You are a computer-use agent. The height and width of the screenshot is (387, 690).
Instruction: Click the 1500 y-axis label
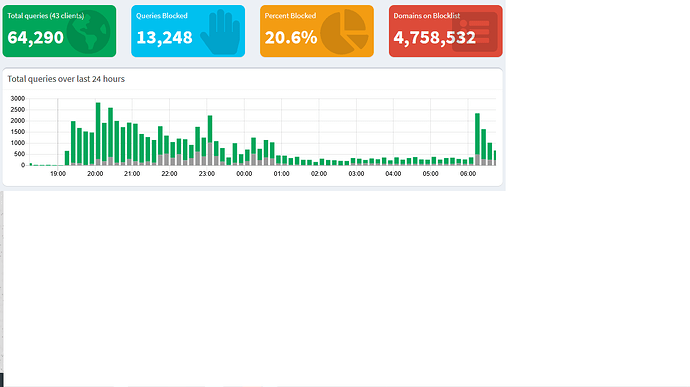(x=18, y=132)
